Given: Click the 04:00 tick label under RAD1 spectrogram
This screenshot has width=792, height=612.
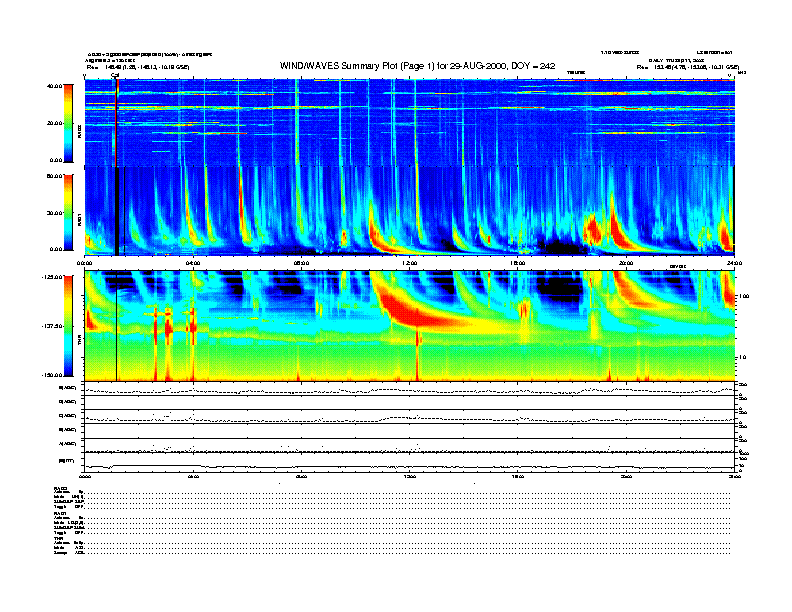Looking at the screenshot, I should [x=193, y=263].
